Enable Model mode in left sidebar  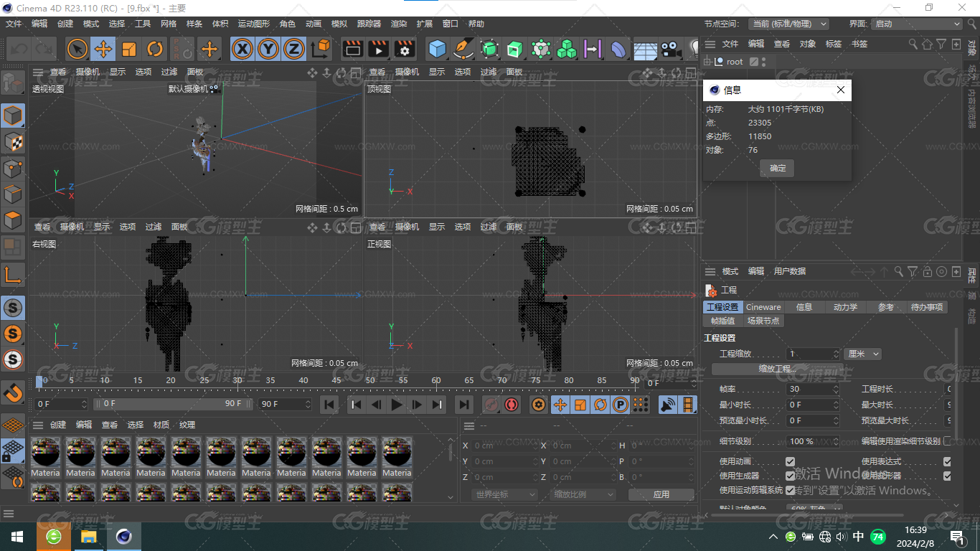coord(13,116)
